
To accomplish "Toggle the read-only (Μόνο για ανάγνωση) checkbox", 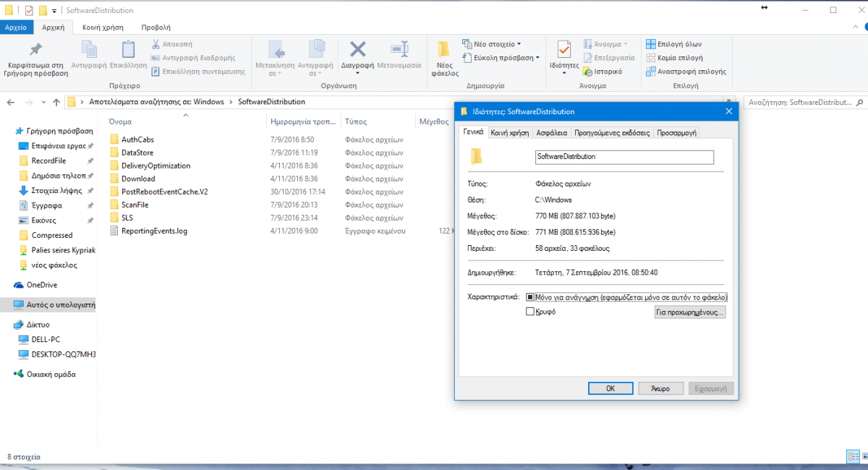I will [x=530, y=297].
